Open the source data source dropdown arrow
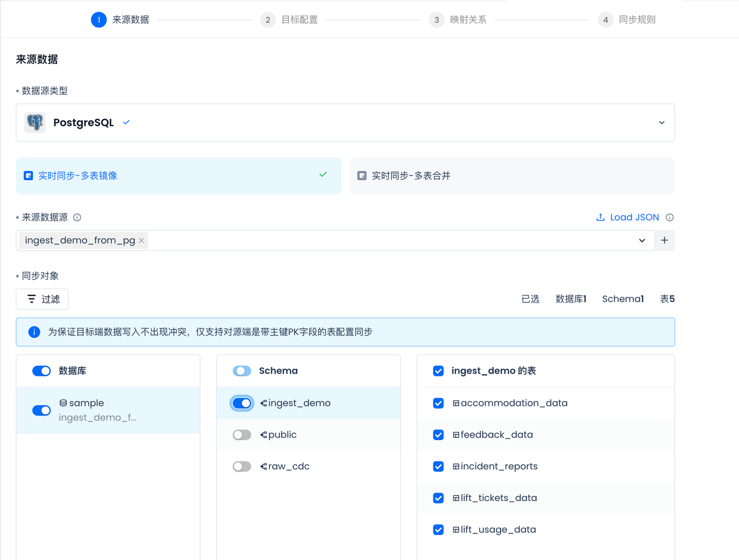This screenshot has width=739, height=560. [x=642, y=241]
